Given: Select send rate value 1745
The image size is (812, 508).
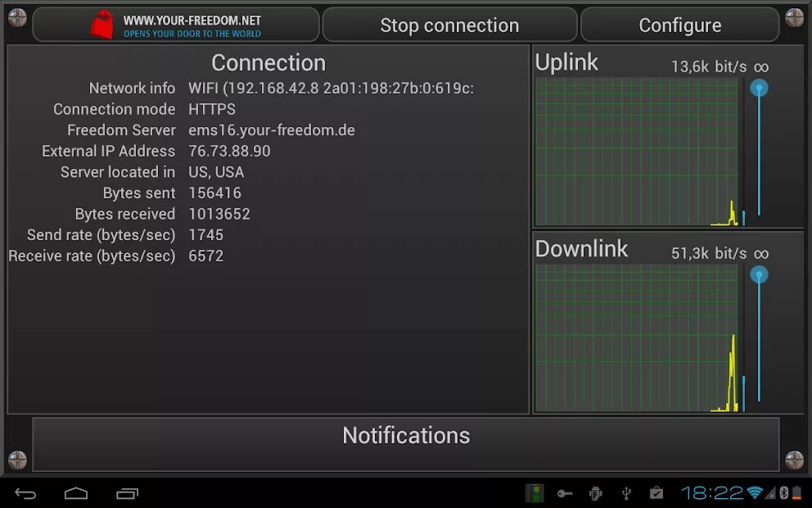Looking at the screenshot, I should tap(205, 235).
